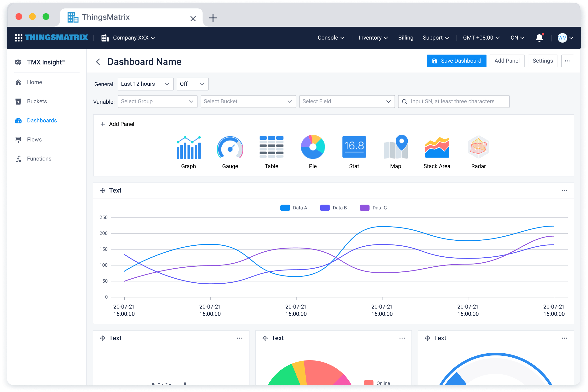Add a Stat panel
The height and width of the screenshot is (392, 588).
click(x=354, y=153)
